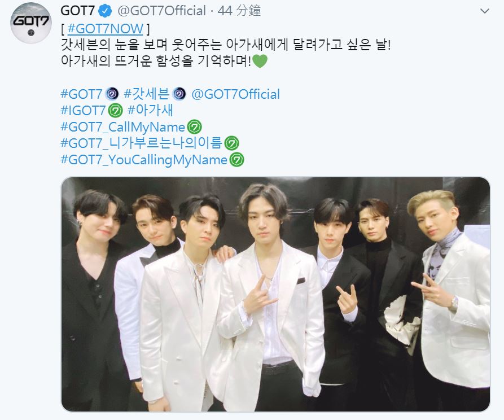Click the green heart emoji
504x420 pixels.
pos(260,61)
